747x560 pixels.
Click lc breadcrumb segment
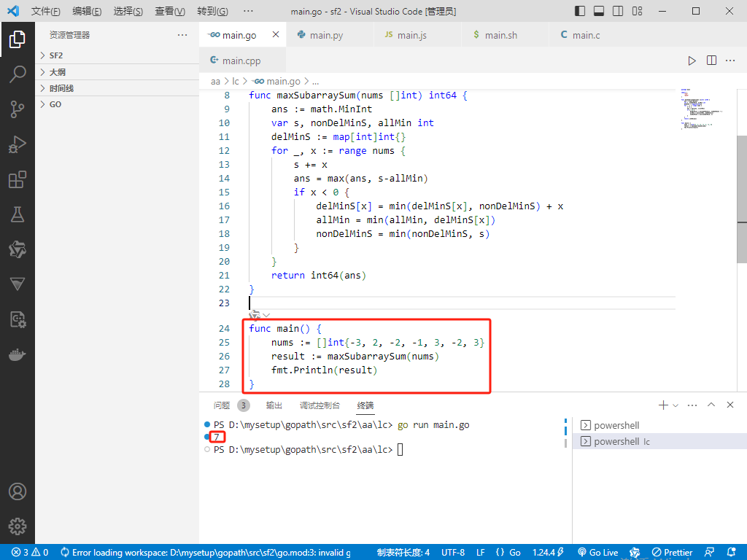tap(236, 82)
